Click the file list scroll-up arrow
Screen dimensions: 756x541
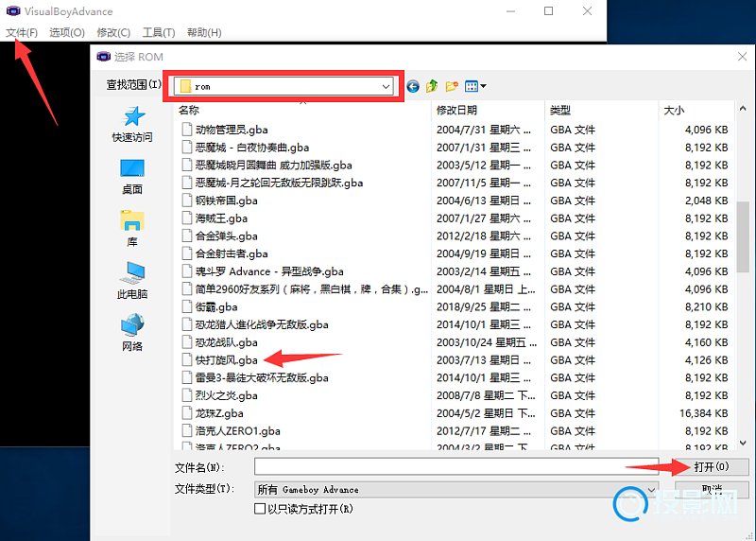(x=743, y=109)
